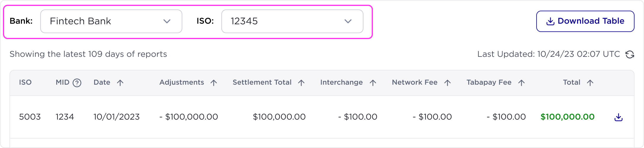Expand Bank selector chevron
The height and width of the screenshot is (148, 644).
coord(167,21)
